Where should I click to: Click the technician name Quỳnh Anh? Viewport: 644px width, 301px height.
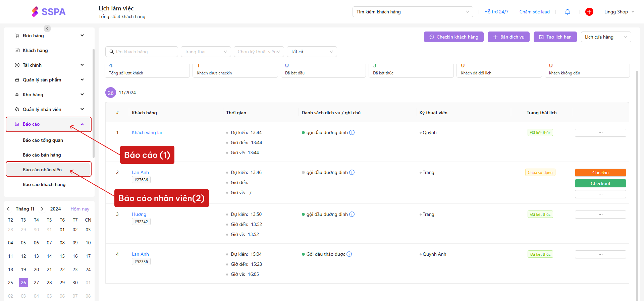pos(434,254)
